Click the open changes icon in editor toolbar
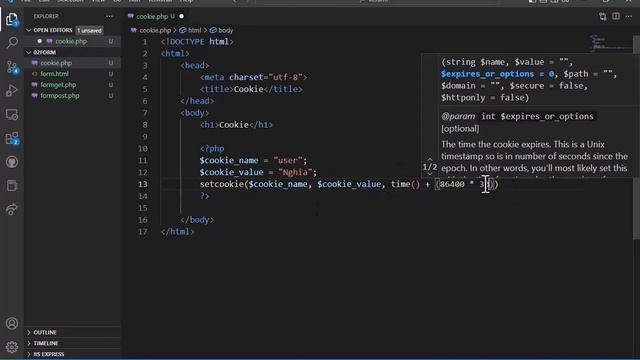 [x=602, y=16]
